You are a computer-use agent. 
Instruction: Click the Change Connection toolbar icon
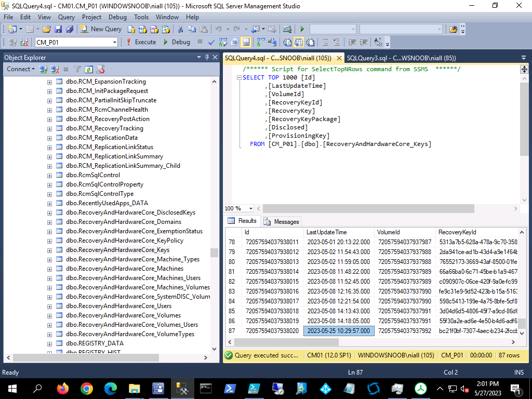24,43
